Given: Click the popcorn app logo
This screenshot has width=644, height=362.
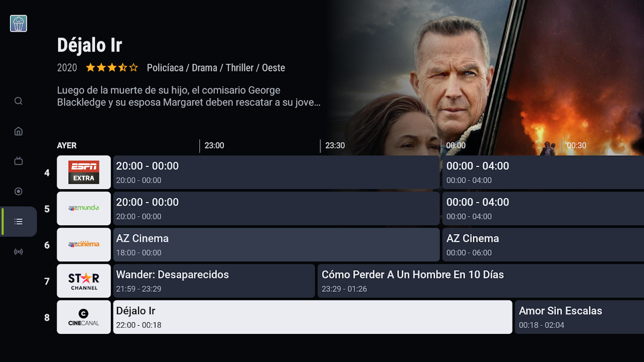Looking at the screenshot, I should [19, 24].
